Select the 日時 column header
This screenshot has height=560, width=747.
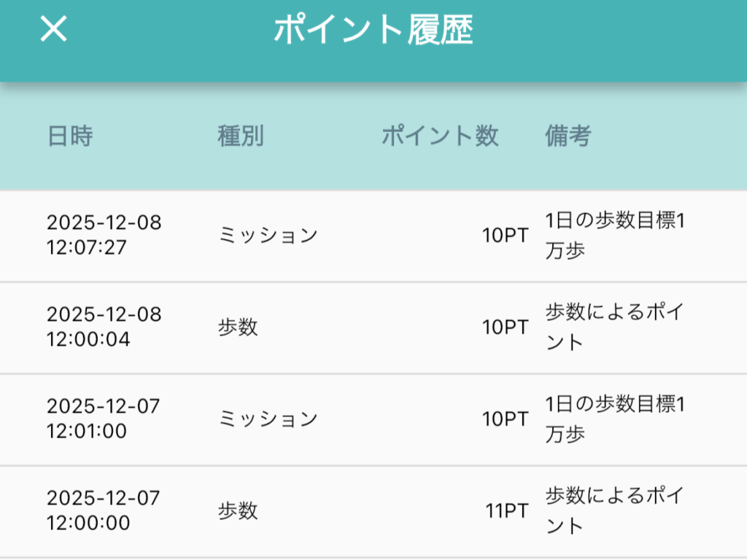coord(71,136)
